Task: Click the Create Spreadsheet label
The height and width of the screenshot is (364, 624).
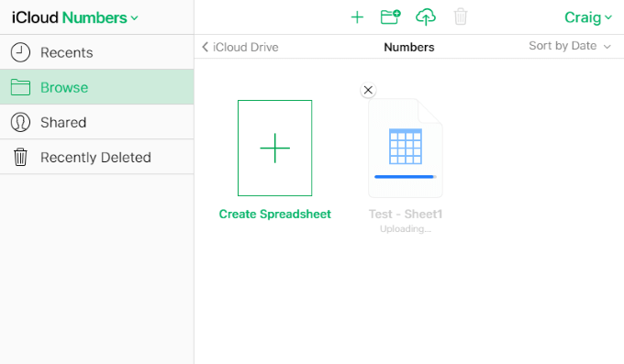Action: pyautogui.click(x=275, y=214)
